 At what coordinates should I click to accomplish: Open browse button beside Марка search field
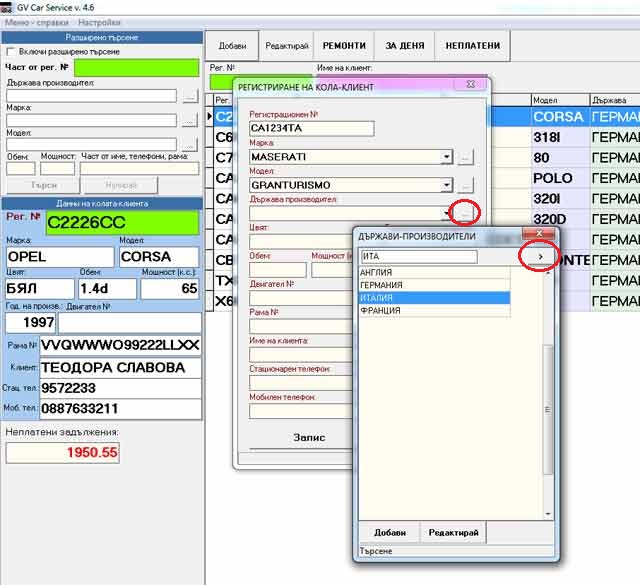point(190,120)
